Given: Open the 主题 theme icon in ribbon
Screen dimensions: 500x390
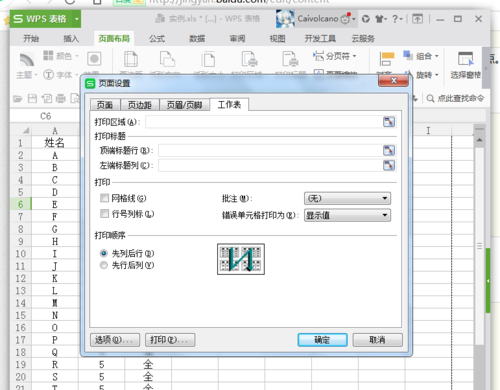Looking at the screenshot, I should coord(27,60).
